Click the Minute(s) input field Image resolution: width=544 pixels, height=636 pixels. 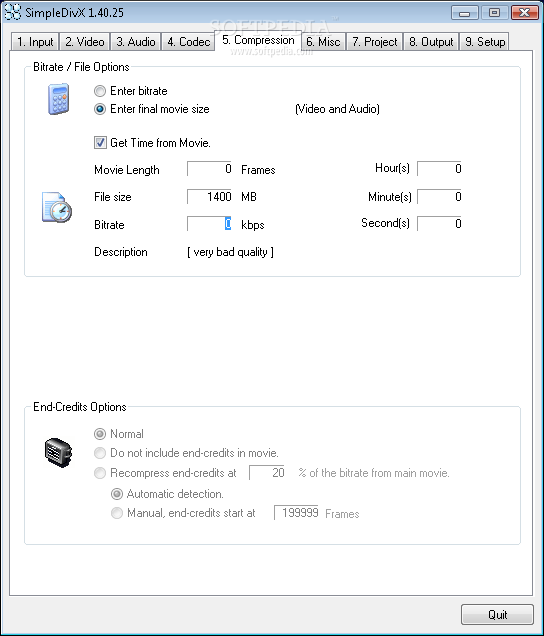coord(439,197)
